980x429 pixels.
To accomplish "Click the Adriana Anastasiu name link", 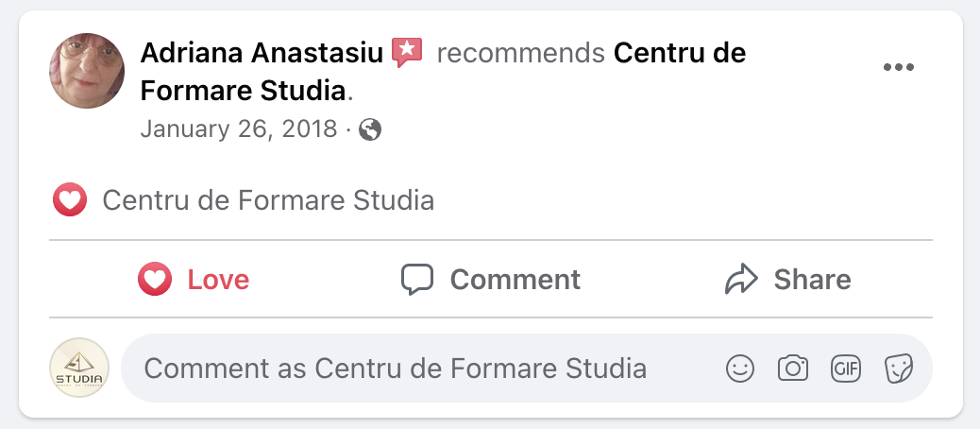I will tap(261, 53).
